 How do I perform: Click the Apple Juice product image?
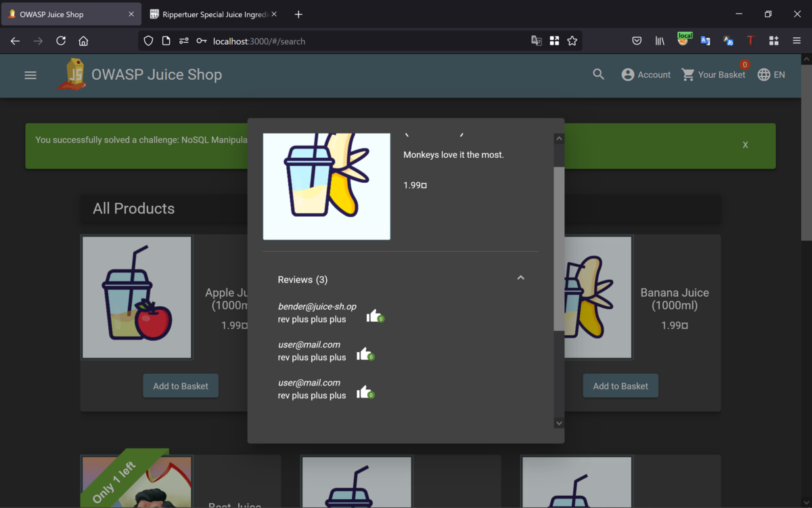pyautogui.click(x=137, y=297)
